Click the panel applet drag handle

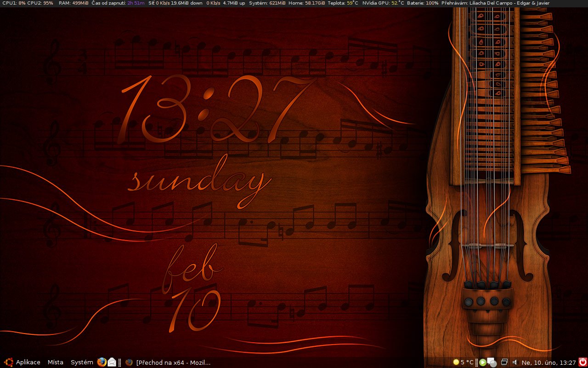coord(120,362)
